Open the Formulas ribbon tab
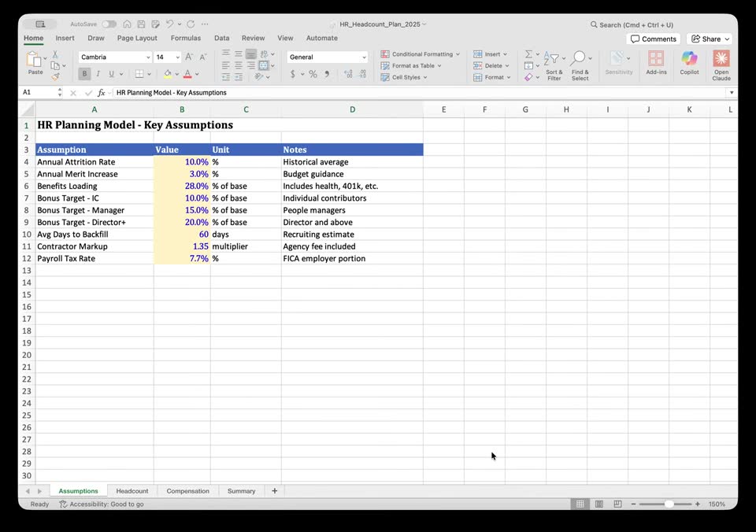 click(x=186, y=38)
